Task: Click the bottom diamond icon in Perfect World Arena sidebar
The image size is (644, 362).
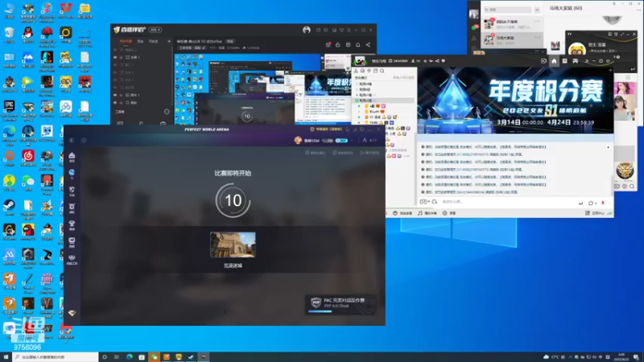Action: pos(72,313)
